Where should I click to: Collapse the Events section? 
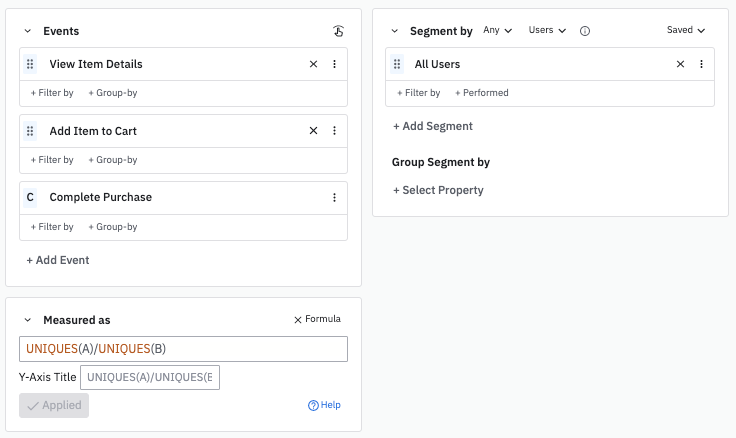tap(28, 31)
